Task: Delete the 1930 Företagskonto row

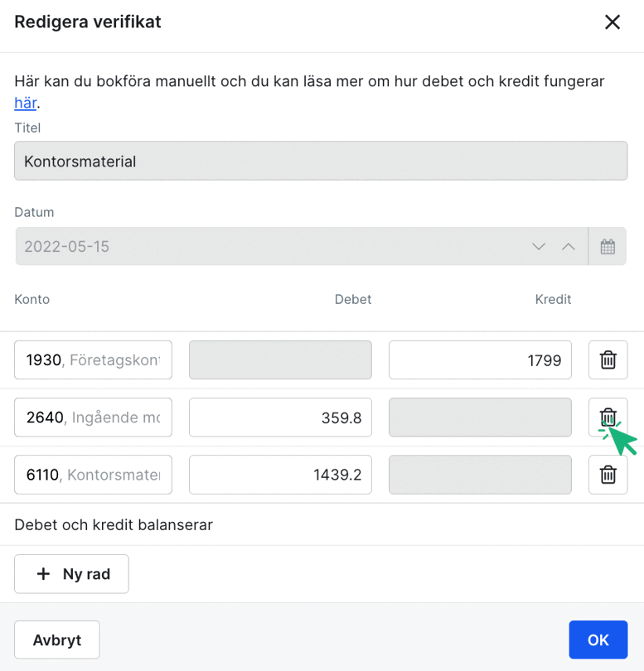Action: 608,360
